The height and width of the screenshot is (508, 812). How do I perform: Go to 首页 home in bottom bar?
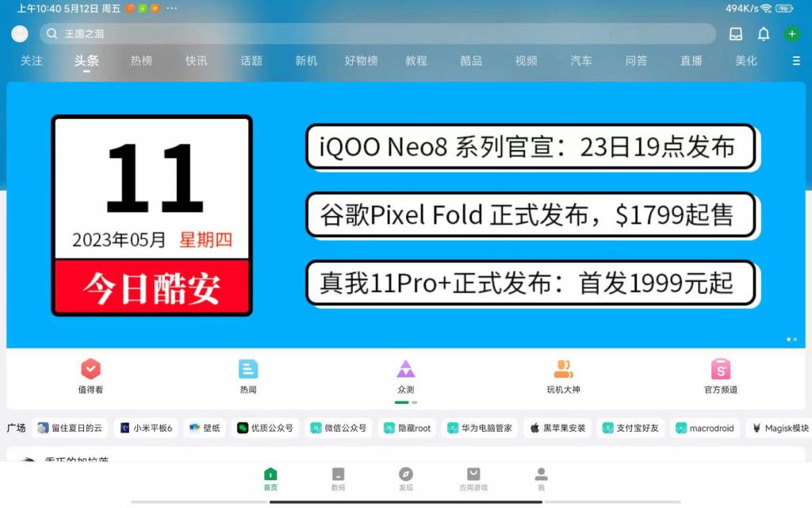point(270,479)
